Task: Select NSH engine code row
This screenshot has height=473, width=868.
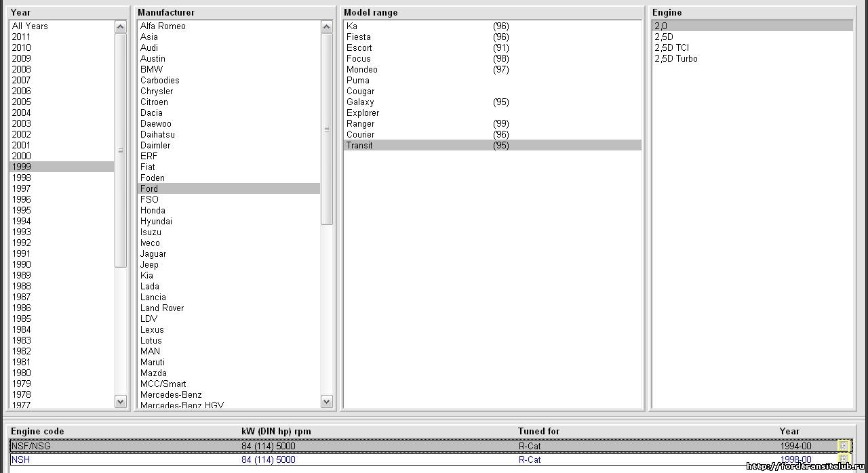Action: (x=431, y=459)
